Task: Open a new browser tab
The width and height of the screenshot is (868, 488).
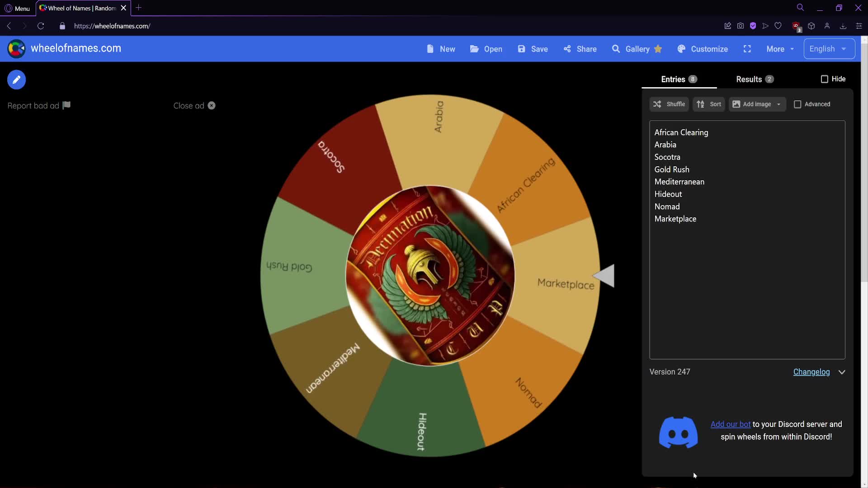Action: click(x=139, y=8)
